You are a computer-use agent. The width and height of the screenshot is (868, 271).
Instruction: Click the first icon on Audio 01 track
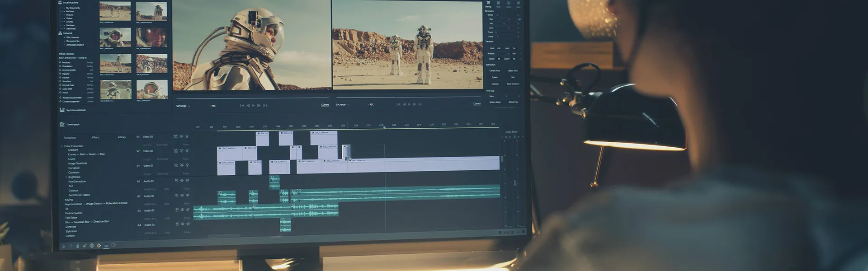point(176,181)
